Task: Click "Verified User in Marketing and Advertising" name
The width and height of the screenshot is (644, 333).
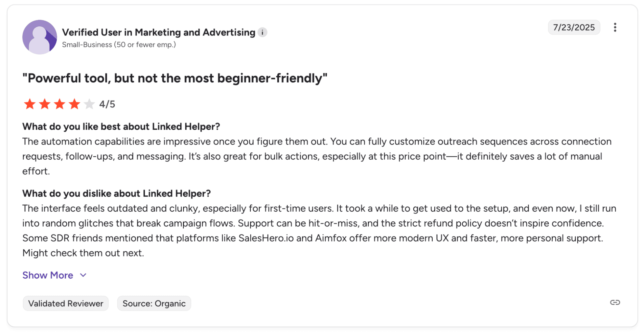Action: pos(159,32)
